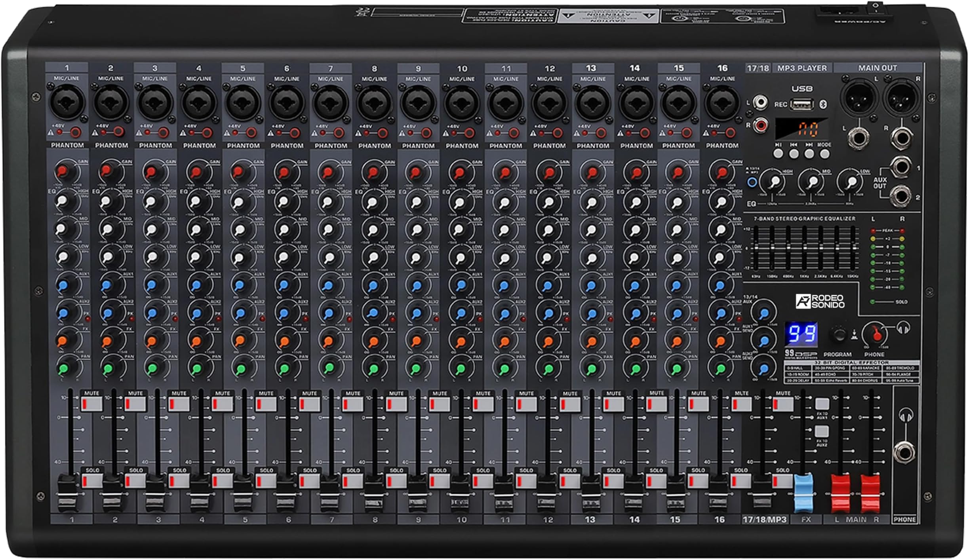
Task: Engage the SOLO button for 17/18/MP3 channel
Action: (783, 481)
